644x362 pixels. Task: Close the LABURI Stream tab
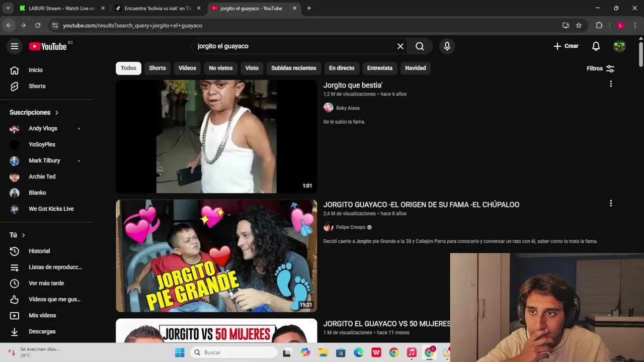103,8
